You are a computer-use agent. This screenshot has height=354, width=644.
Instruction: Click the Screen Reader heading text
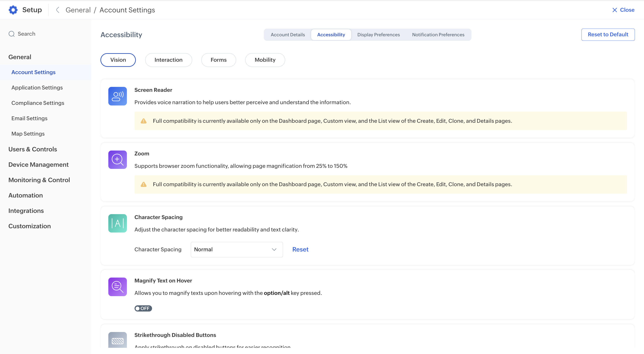[x=153, y=90]
